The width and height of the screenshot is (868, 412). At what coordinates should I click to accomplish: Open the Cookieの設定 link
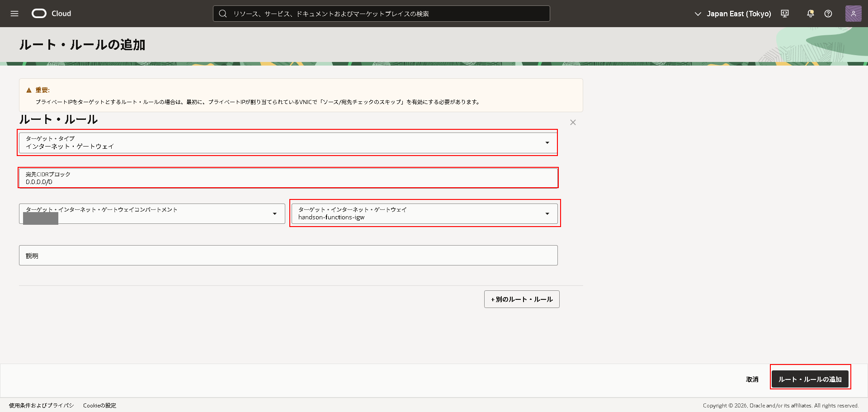tap(99, 406)
